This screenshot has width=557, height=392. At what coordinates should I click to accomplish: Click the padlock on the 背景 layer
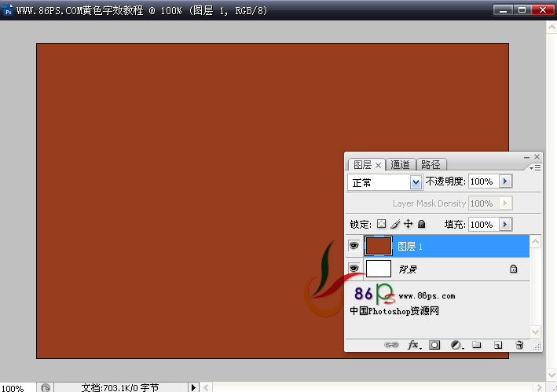[513, 269]
